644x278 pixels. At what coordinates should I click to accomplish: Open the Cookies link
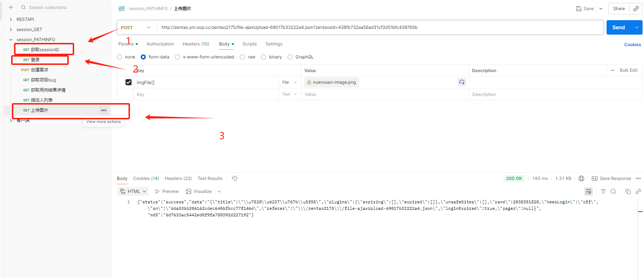pyautogui.click(x=632, y=45)
